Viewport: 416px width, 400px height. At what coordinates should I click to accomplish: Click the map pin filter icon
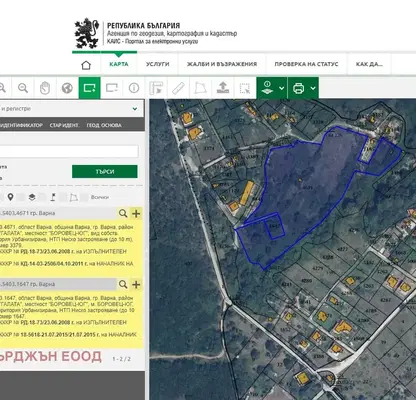tap(10, 197)
